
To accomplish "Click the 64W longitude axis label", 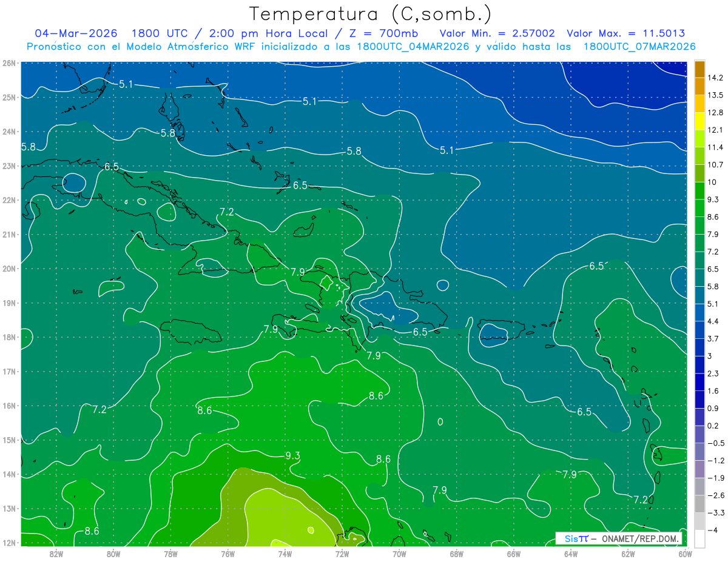I will pyautogui.click(x=570, y=553).
